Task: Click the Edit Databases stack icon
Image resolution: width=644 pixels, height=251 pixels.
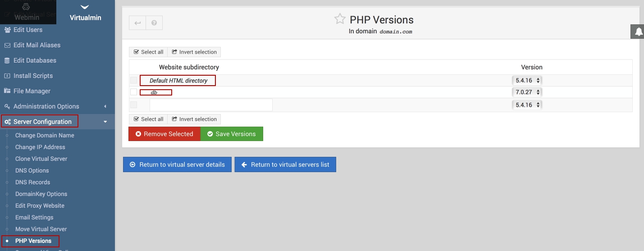Action: click(x=7, y=60)
